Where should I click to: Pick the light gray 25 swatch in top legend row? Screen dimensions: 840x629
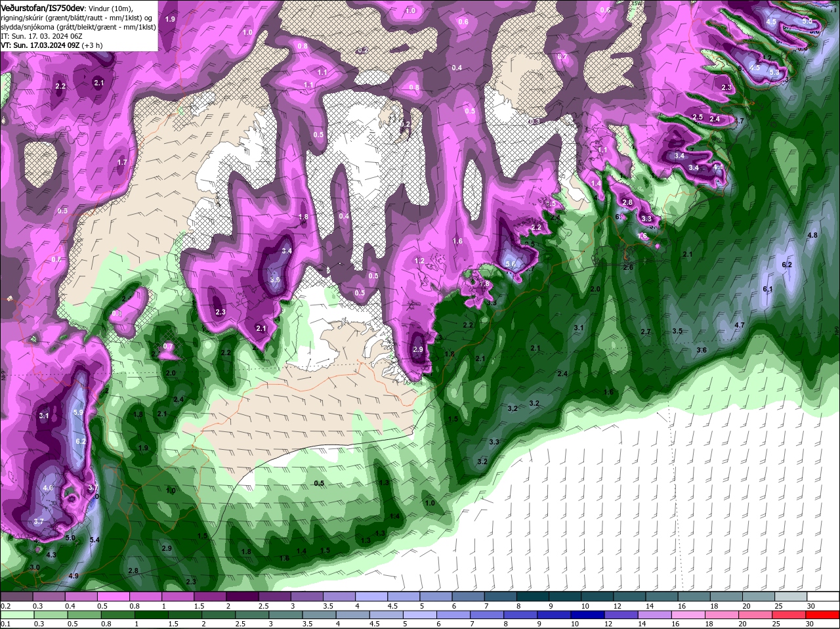tap(791, 596)
